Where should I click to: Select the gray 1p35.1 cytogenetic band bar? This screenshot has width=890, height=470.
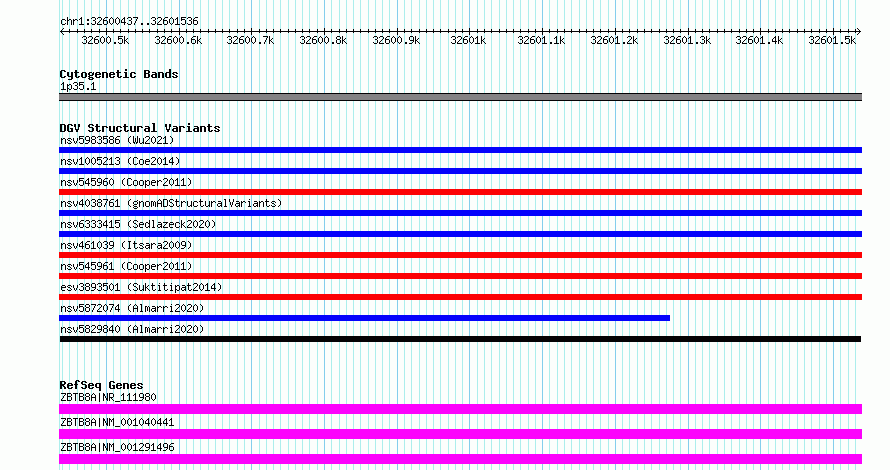(460, 97)
